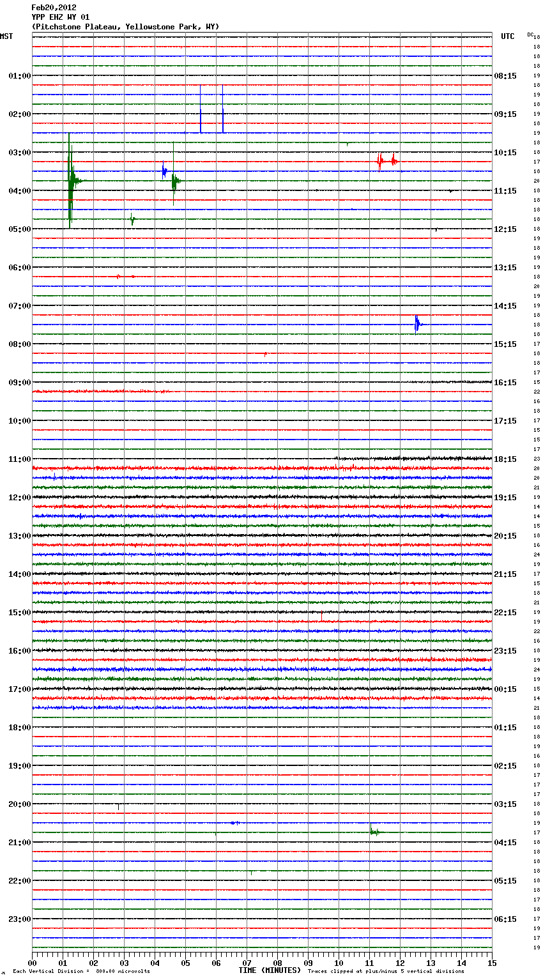This screenshot has height=980, width=543.
Task: Click the date text Feb20,2012
Action: [54, 8]
